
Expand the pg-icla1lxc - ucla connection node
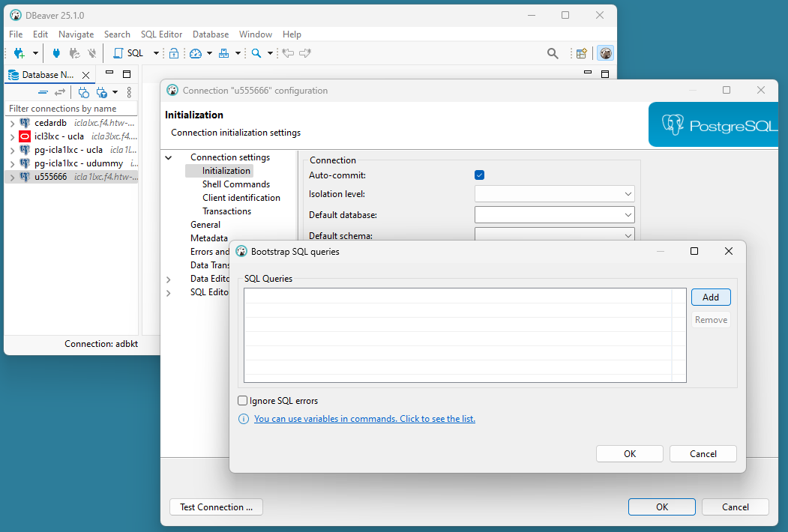tap(12, 150)
